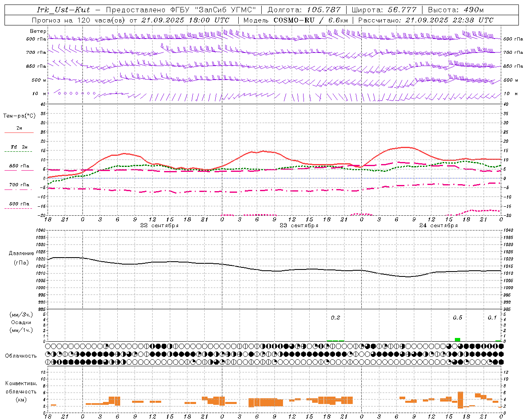The width and height of the screenshot is (525, 420).
Task: Select the provider text ФГБУ "ЗапСиб УГМС"
Action: pos(213,10)
